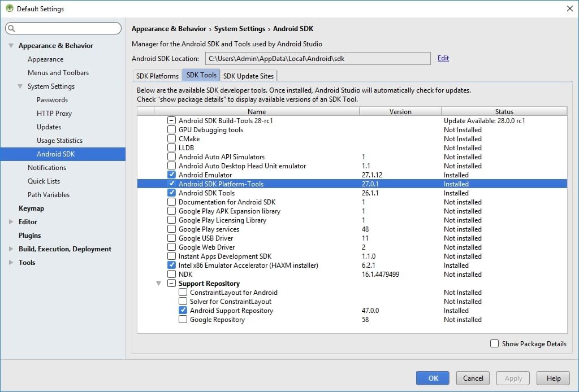The image size is (579, 392).
Task: Tick the LLDB checkbox
Action: [171, 147]
